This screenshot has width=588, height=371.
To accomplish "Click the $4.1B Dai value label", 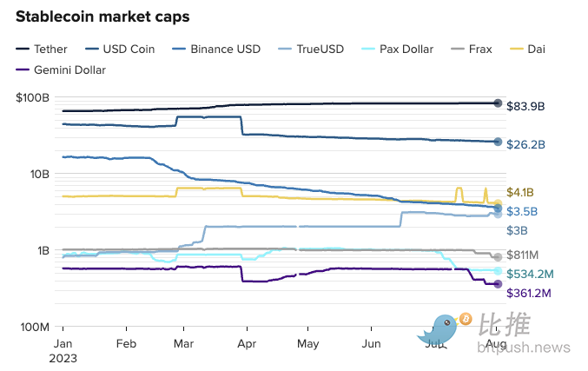I will (x=519, y=192).
